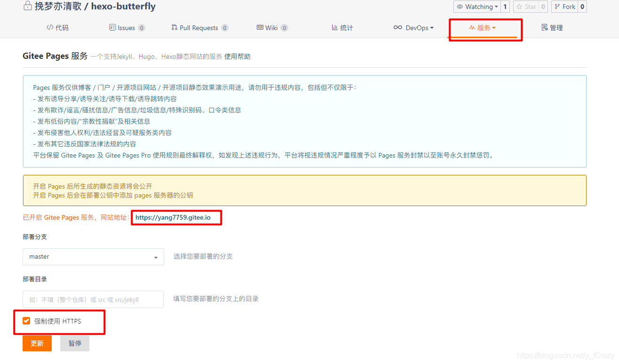Click the DevOps infinity icon
This screenshot has width=619, height=364.
[x=398, y=27]
